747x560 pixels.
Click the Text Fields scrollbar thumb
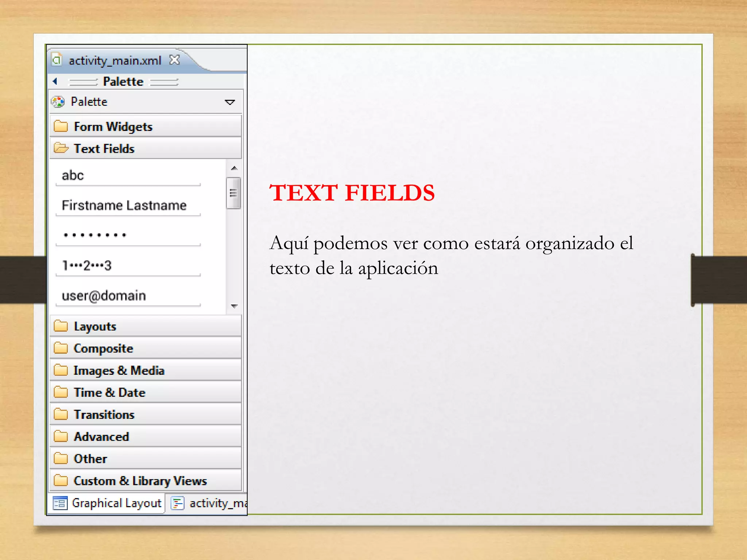(x=233, y=193)
